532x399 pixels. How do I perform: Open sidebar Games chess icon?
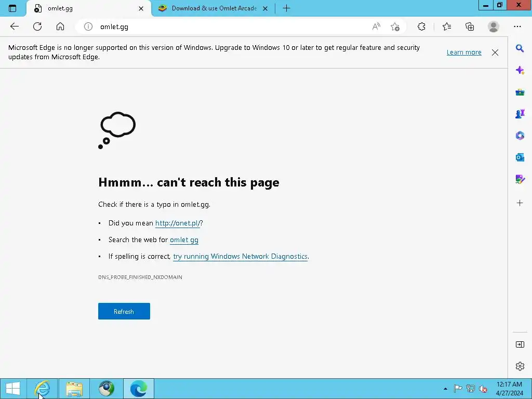[x=520, y=114]
